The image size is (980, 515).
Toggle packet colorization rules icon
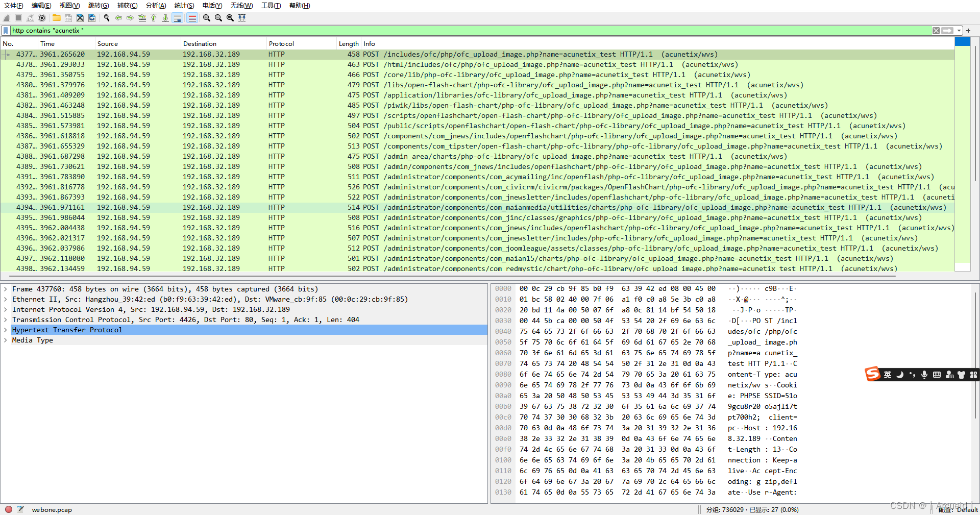click(192, 18)
